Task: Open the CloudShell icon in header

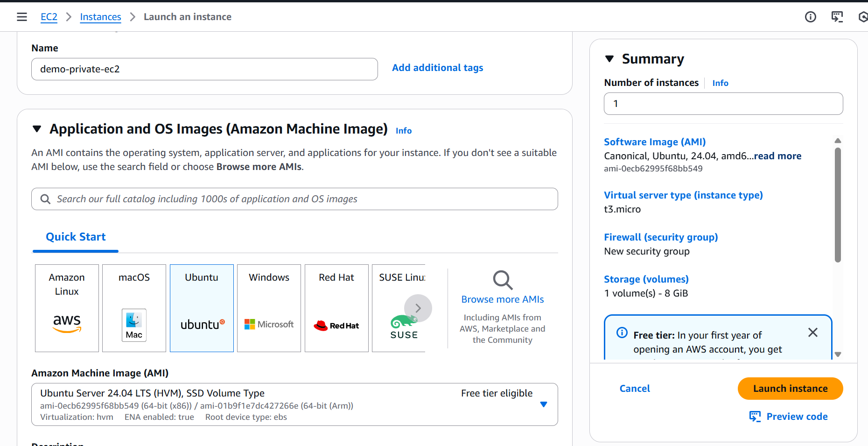Action: (837, 17)
